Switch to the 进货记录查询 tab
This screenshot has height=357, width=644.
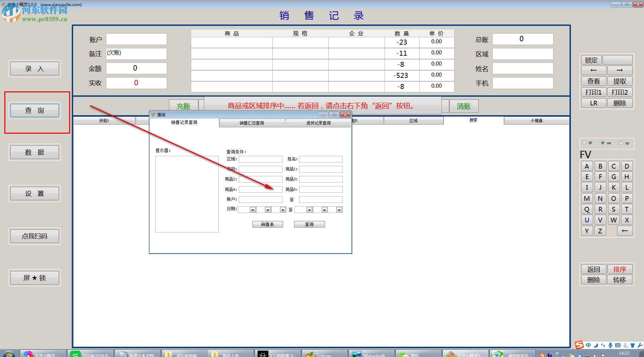tap(318, 123)
